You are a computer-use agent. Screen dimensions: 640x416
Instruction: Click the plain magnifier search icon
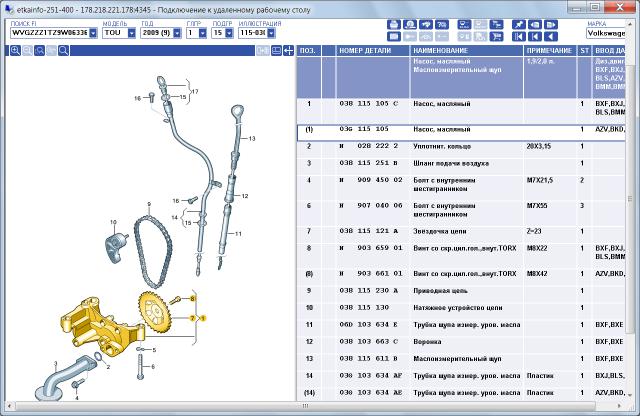click(64, 51)
